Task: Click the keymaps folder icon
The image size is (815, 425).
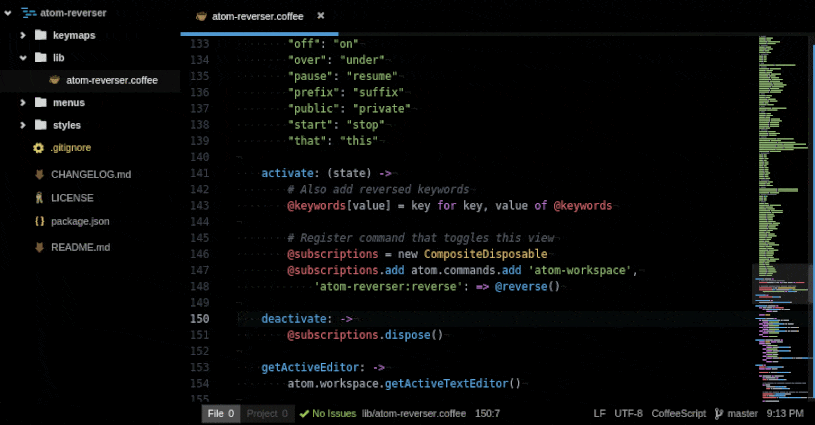Action: tap(41, 35)
